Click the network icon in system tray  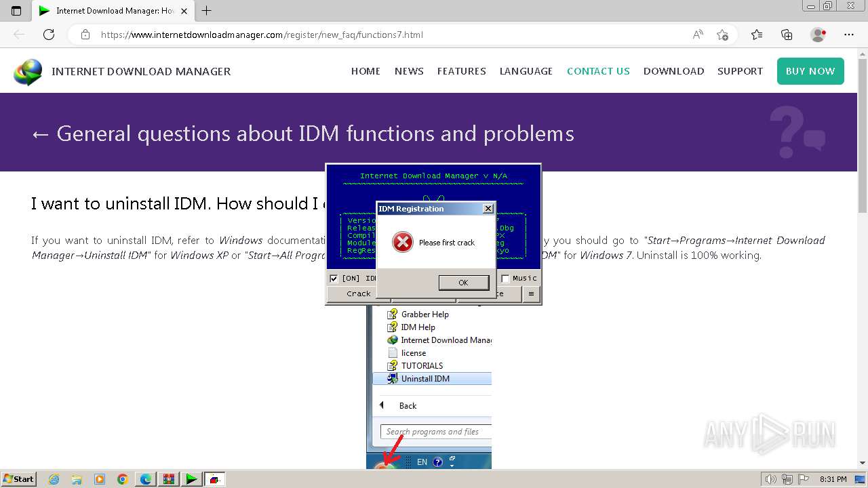pyautogui.click(x=788, y=479)
